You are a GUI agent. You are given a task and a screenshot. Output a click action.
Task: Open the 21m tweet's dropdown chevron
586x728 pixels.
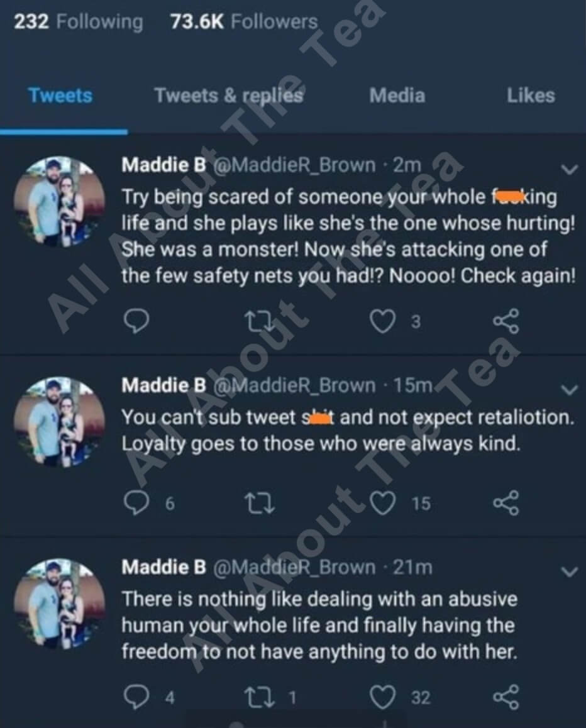click(x=569, y=571)
